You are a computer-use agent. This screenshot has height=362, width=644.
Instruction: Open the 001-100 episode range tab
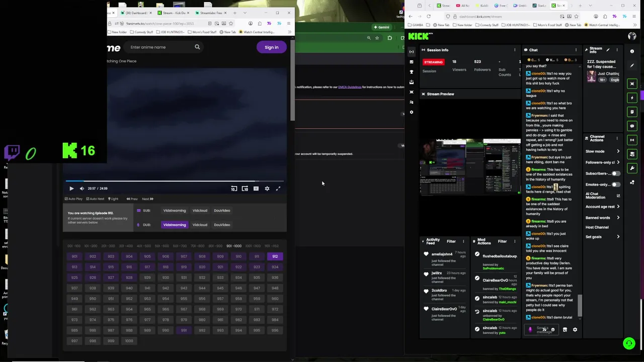point(73,246)
